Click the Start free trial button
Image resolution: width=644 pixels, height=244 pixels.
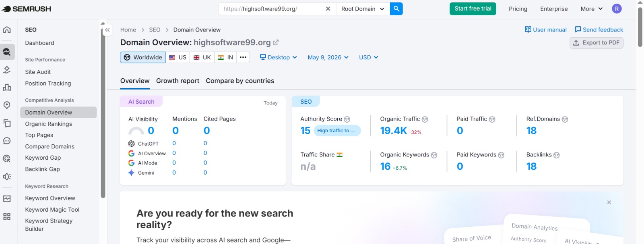click(x=473, y=8)
